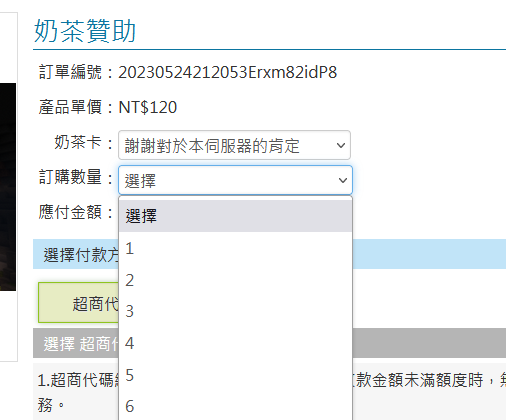Choose quantity 6 from the options

pos(235,406)
